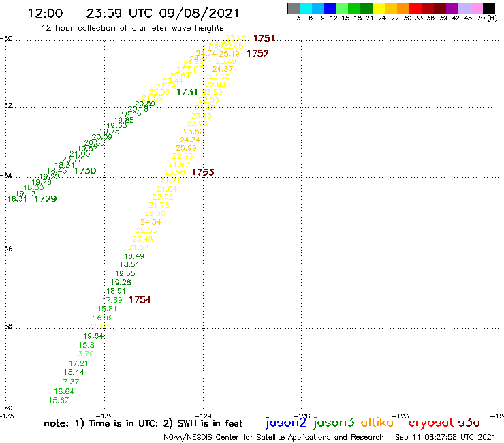Screen dimensions: 504x443
Task: Click the Sep 11 08:27:58 UTC 2021 timestamp
Action: [x=445, y=437]
